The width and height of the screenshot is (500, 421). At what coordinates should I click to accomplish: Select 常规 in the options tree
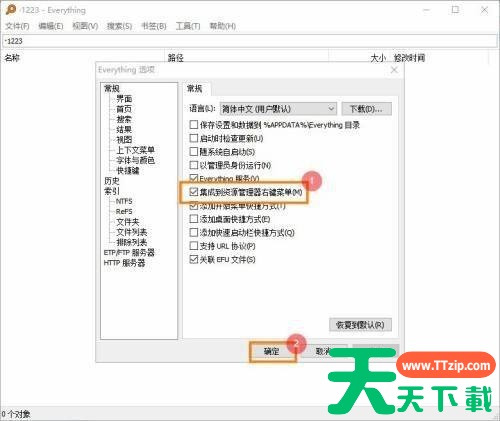coord(112,88)
